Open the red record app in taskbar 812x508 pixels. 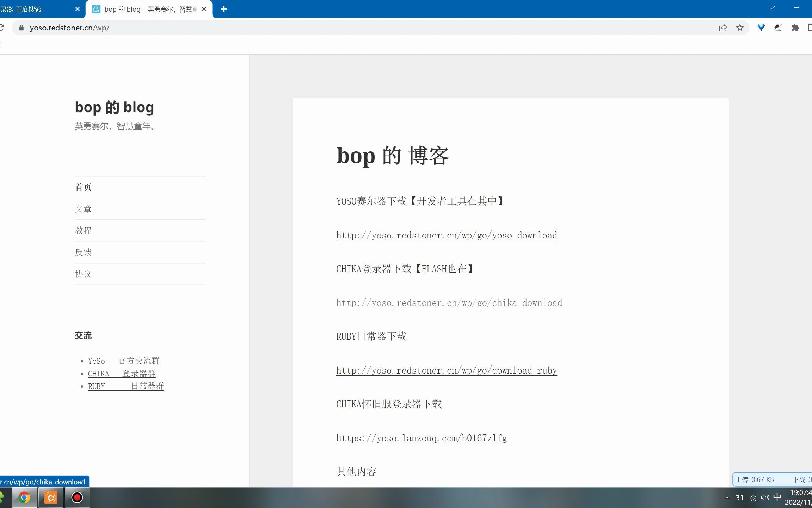pyautogui.click(x=77, y=497)
